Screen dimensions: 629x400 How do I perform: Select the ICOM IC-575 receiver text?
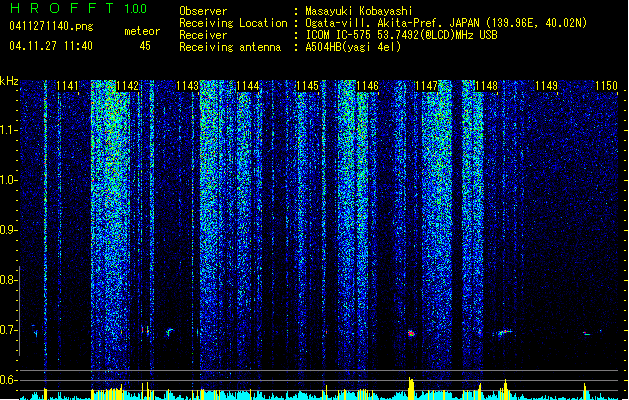point(401,35)
